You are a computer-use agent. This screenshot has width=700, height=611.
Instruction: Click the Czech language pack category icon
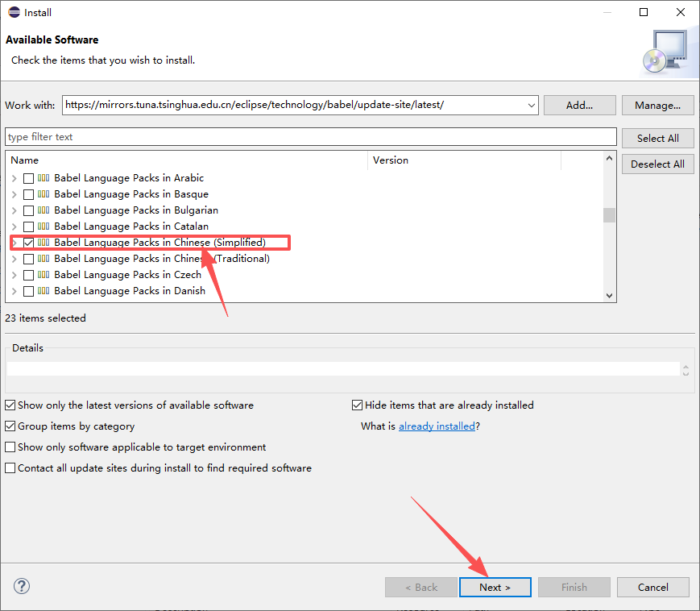pyautogui.click(x=43, y=274)
